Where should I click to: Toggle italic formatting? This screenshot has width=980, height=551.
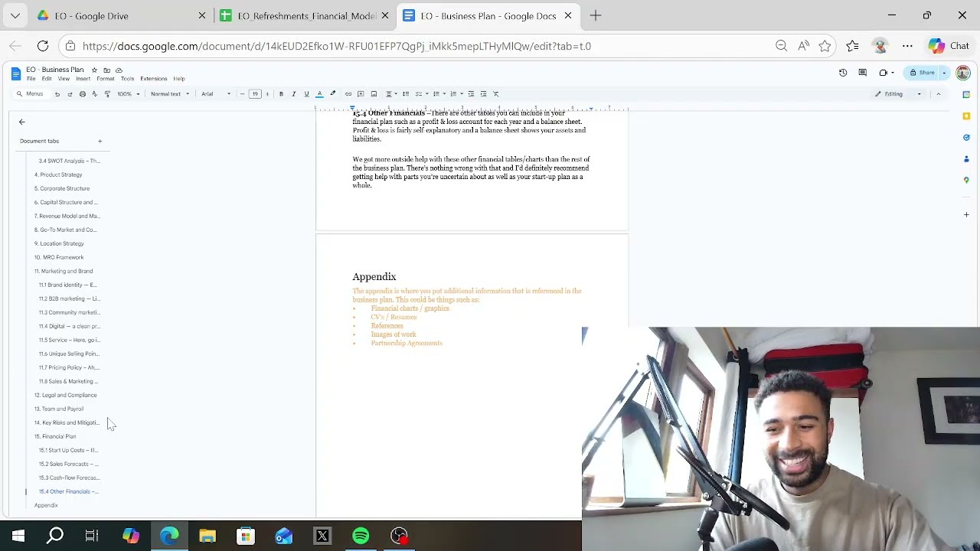(x=293, y=94)
